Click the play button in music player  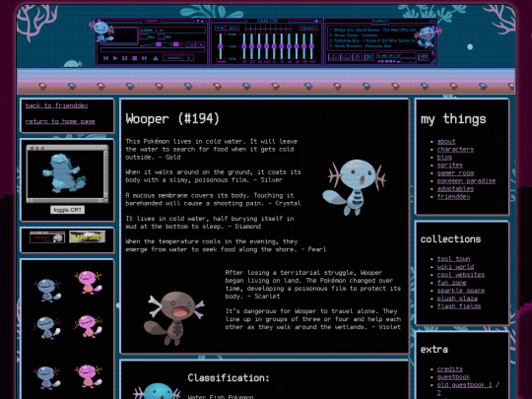point(115,58)
